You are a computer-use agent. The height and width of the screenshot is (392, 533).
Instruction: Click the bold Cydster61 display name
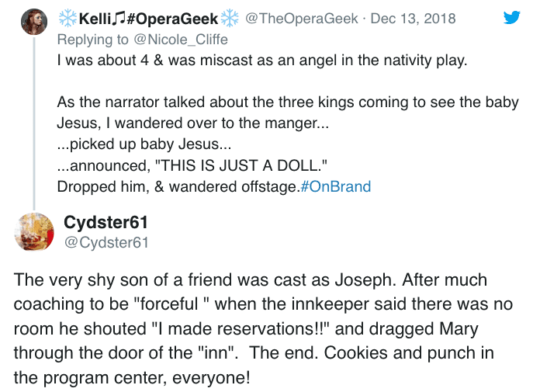coord(106,223)
